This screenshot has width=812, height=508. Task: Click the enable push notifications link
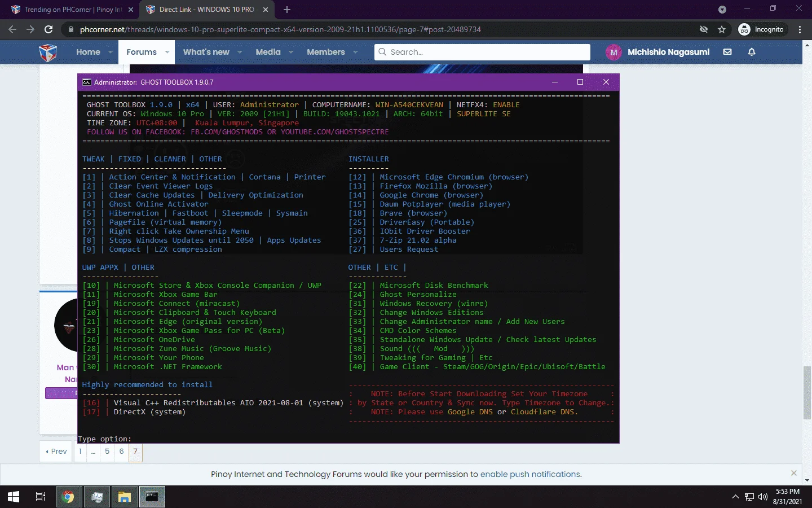(530, 474)
